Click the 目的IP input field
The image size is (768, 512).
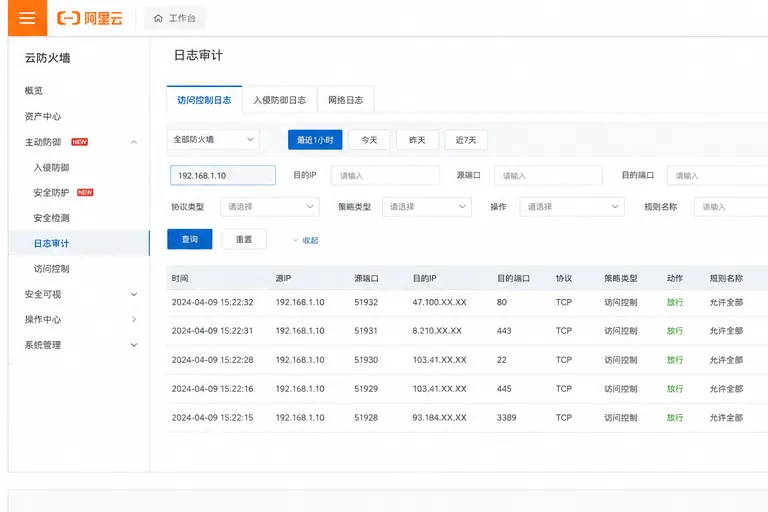pos(385,175)
